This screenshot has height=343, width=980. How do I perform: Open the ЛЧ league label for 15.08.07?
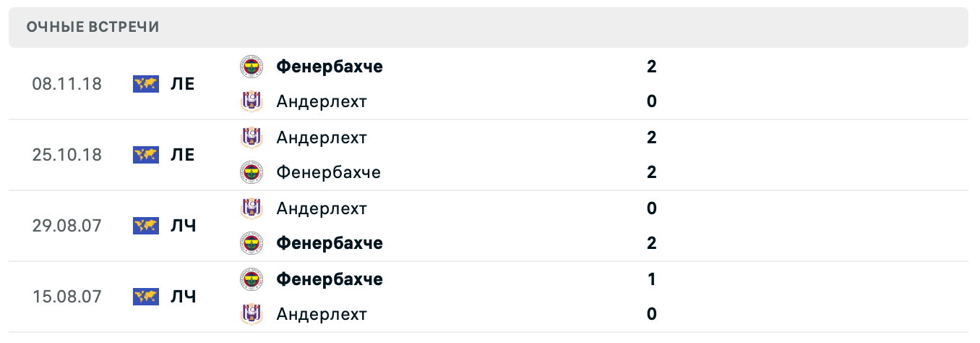point(183,297)
